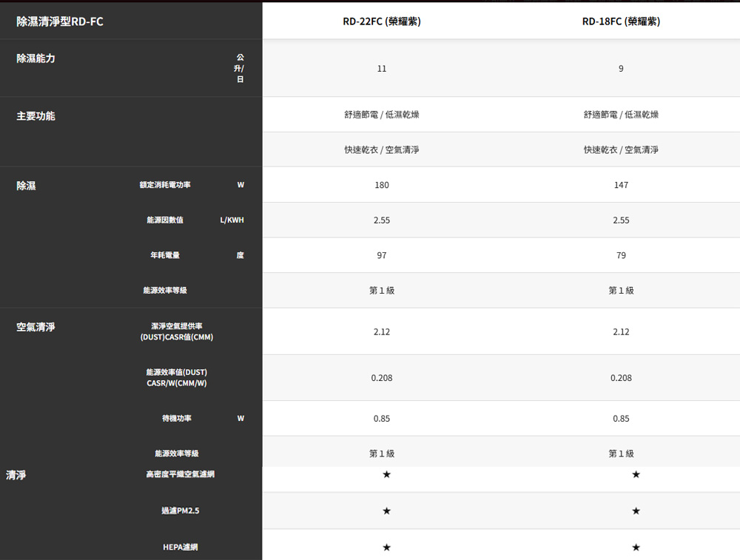Select the 主要功能 section label
This screenshot has width=740, height=560.
tap(36, 116)
